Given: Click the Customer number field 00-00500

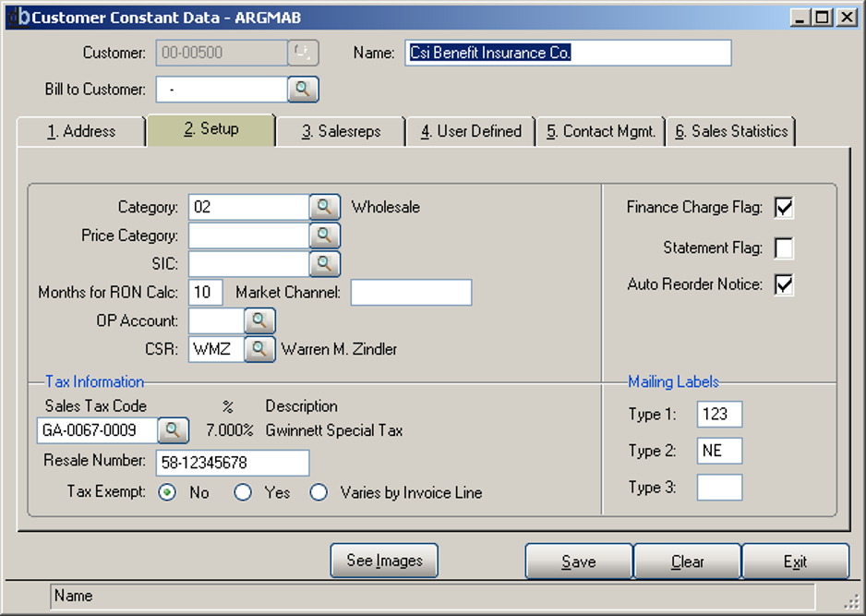Looking at the screenshot, I should coord(222,53).
